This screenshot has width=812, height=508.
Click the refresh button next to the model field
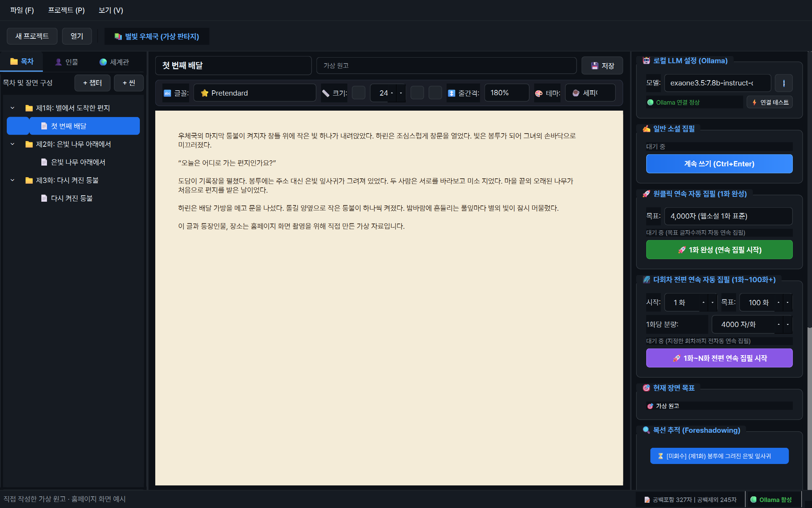[784, 83]
